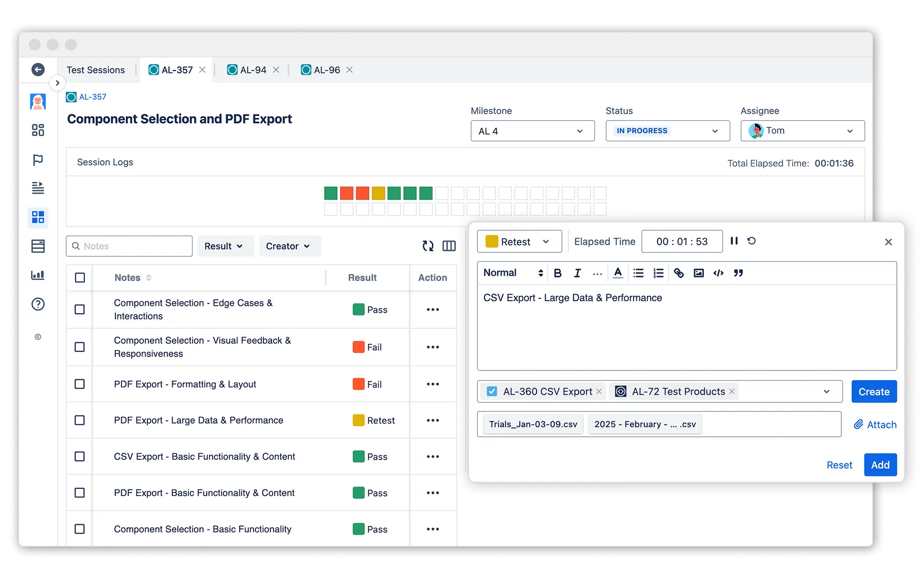The image size is (924, 578).
Task: Reset the elapsed time timer icon
Action: 751,241
